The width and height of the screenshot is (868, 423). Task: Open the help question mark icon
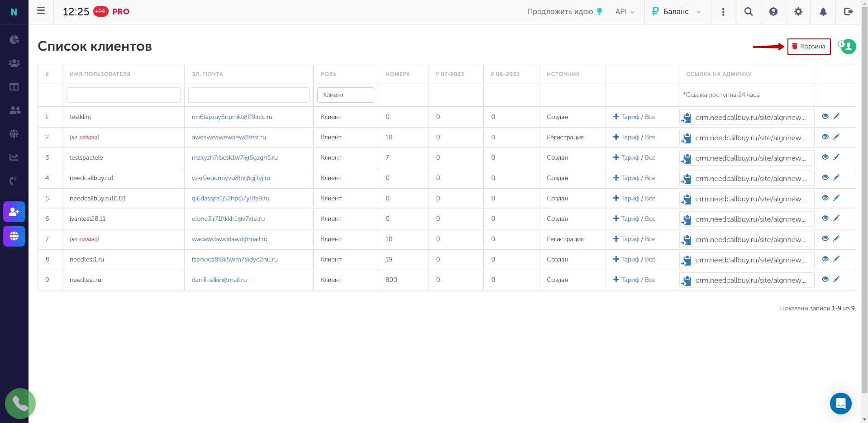coord(773,12)
